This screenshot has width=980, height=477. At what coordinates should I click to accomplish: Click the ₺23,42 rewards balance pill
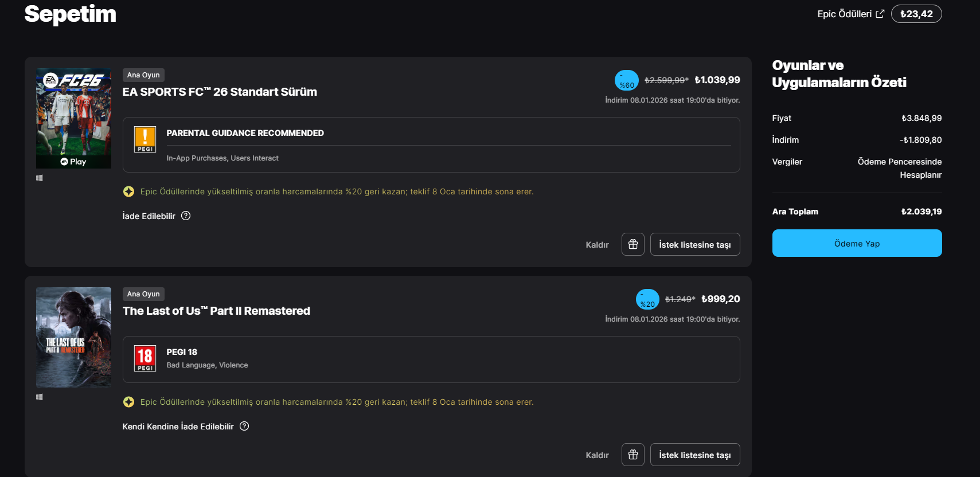[916, 14]
